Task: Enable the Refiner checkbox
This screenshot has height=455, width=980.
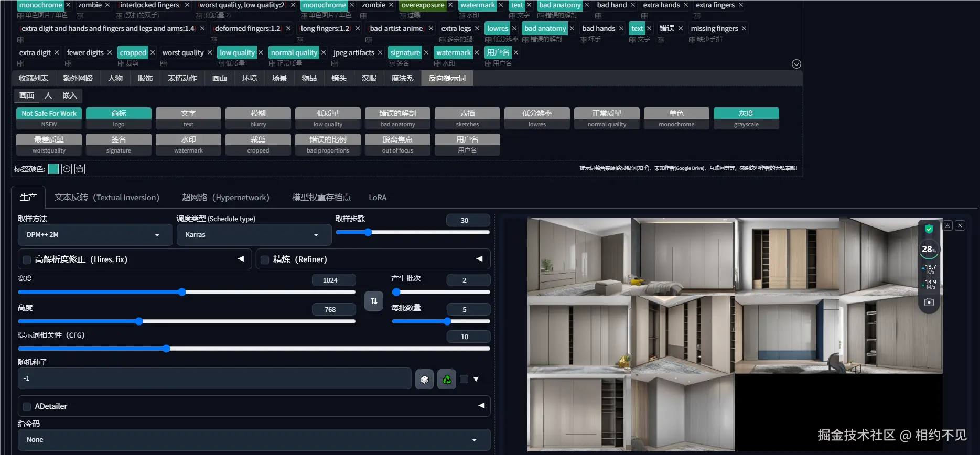Action: [265, 260]
